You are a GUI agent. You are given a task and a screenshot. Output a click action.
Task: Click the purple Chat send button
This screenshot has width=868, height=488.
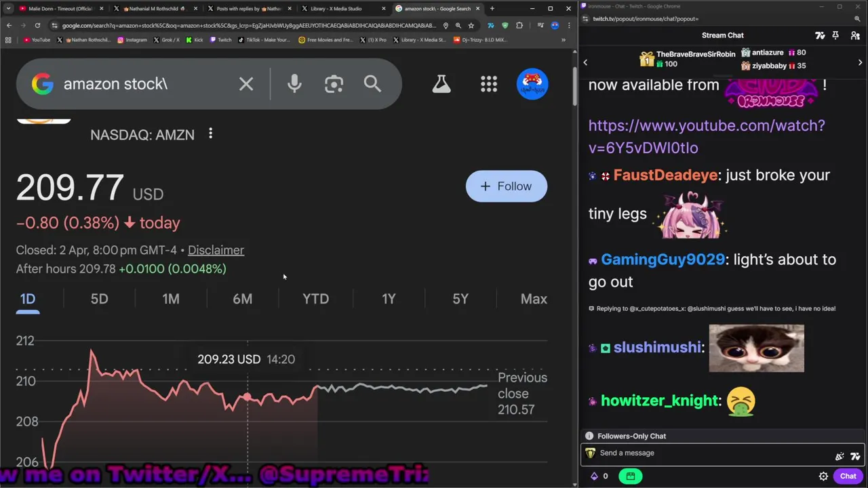848,476
